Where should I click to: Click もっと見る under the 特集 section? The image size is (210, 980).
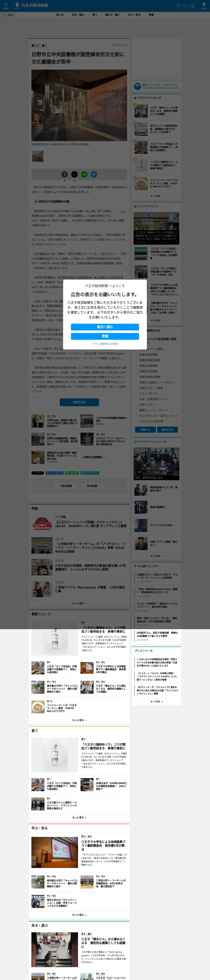point(79,603)
